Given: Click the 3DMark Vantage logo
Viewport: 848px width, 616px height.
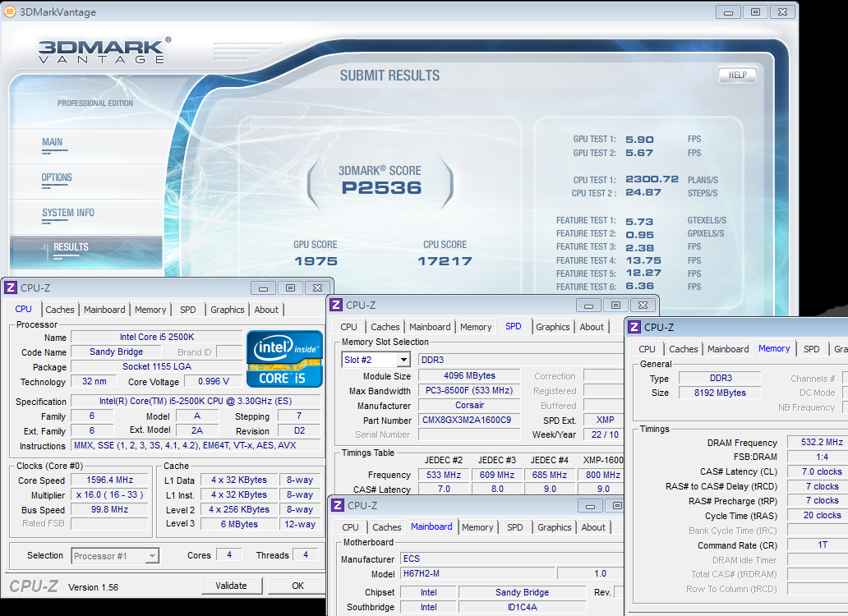Looking at the screenshot, I should 104,50.
